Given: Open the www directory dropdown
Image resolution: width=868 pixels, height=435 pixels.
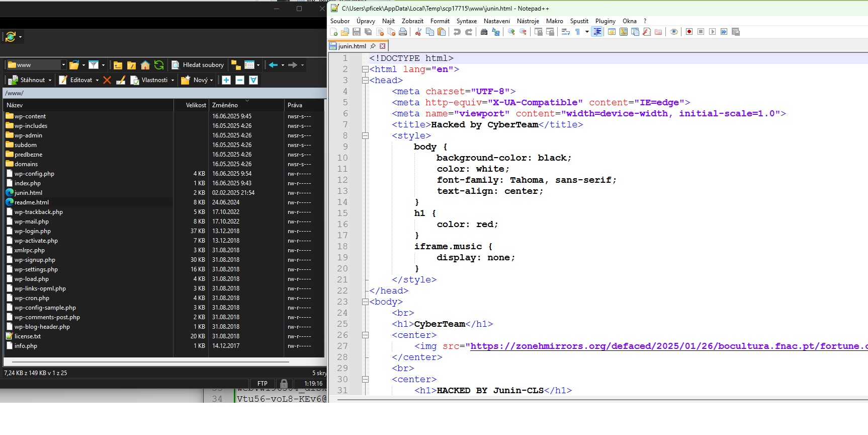Looking at the screenshot, I should point(63,65).
